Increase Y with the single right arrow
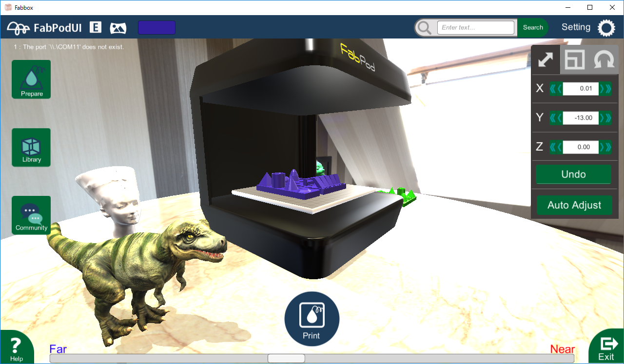Image resolution: width=624 pixels, height=364 pixels. pyautogui.click(x=602, y=118)
